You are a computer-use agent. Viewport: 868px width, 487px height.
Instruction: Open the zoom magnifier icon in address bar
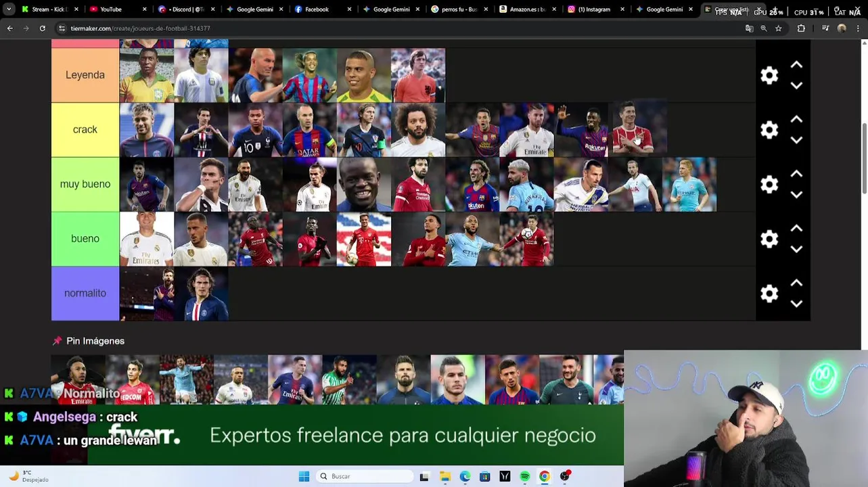coord(764,28)
